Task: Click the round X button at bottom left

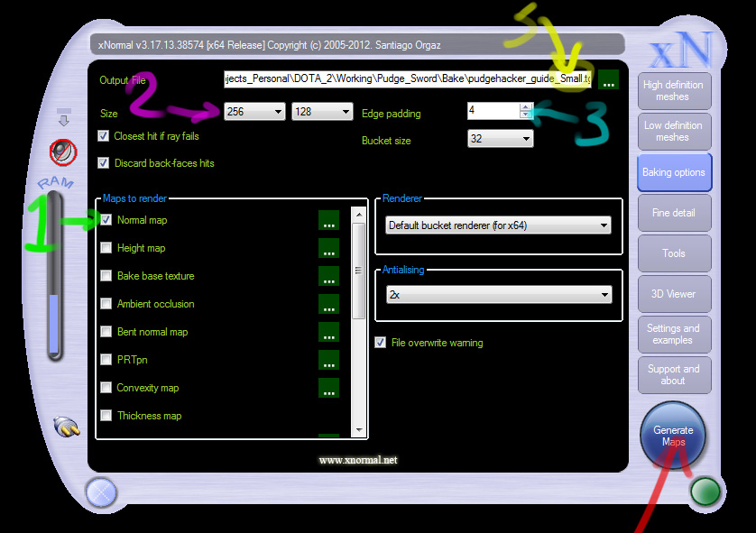Action: [x=101, y=492]
